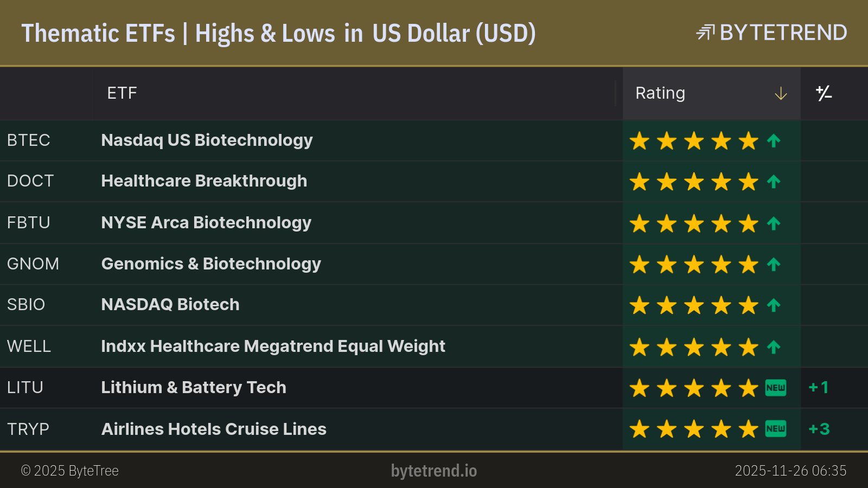Click the star rating for GNOM
The width and height of the screenshot is (868, 488).
coord(693,265)
